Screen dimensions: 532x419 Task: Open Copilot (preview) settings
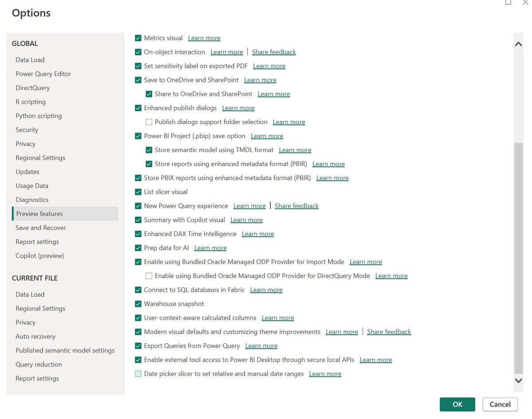tap(40, 256)
